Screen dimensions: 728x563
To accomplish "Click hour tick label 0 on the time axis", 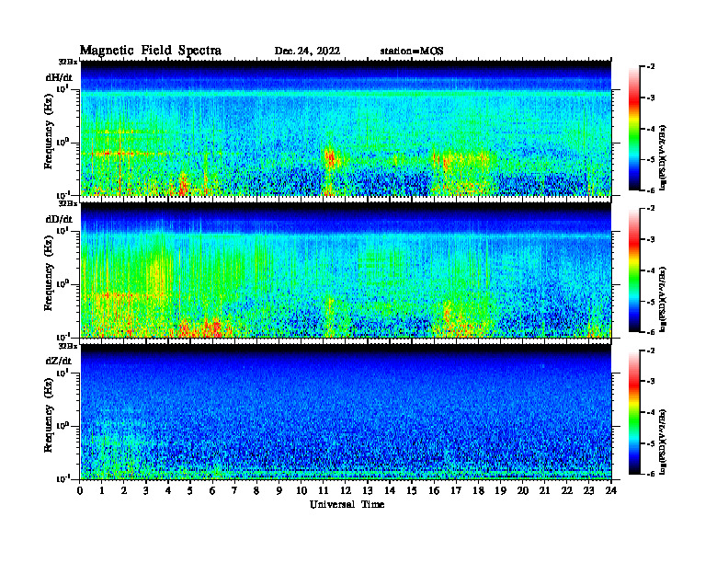I will [x=80, y=491].
